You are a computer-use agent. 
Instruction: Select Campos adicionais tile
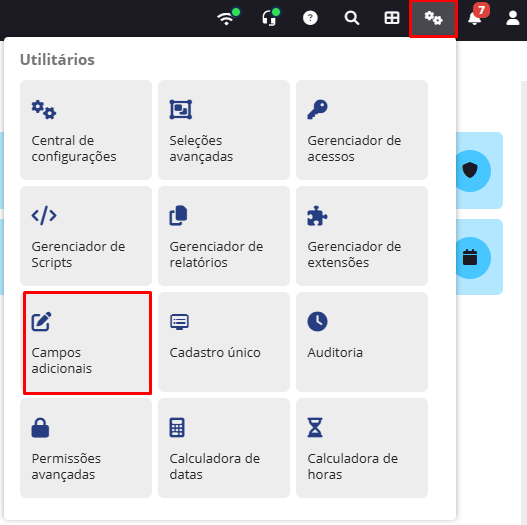pyautogui.click(x=87, y=342)
